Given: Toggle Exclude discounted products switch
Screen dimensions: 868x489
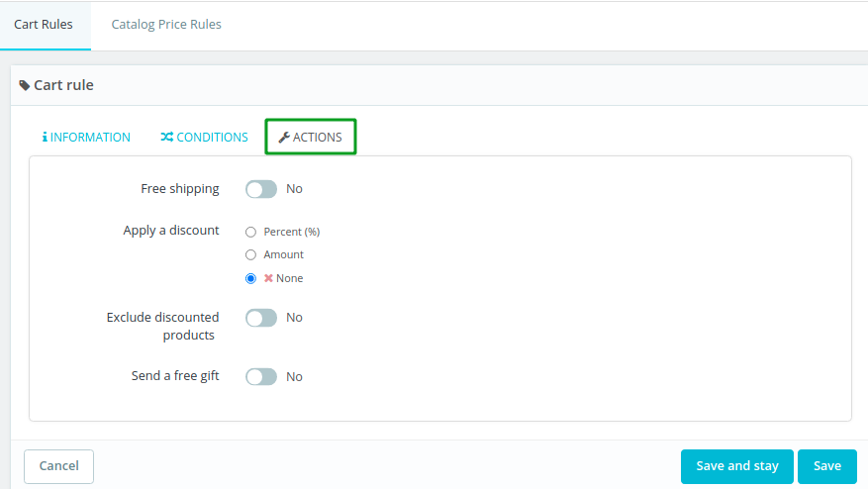Looking at the screenshot, I should pos(261,318).
